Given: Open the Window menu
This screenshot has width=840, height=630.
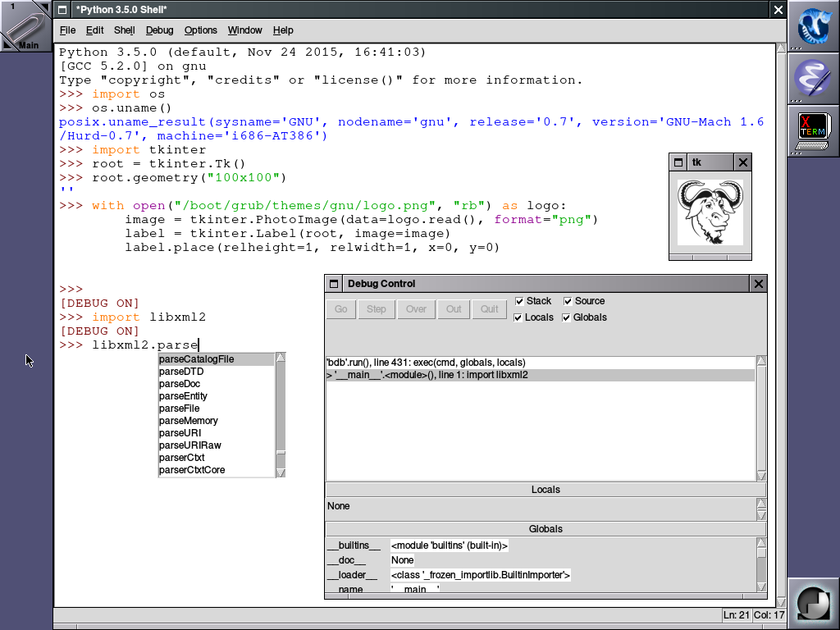Looking at the screenshot, I should click(244, 30).
